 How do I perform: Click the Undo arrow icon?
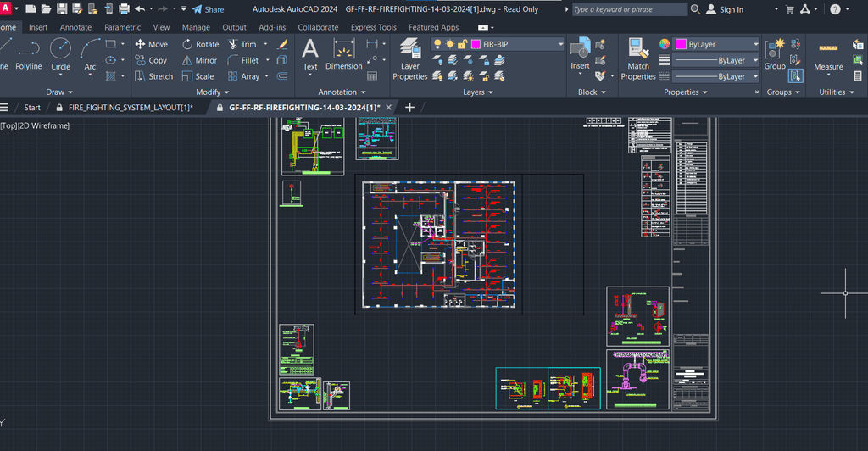click(x=140, y=8)
